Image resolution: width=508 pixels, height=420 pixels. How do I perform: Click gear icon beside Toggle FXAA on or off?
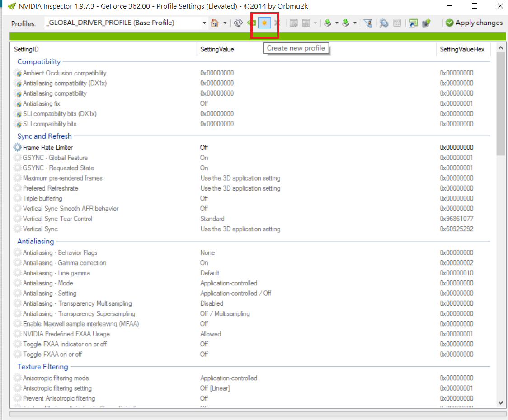click(x=18, y=354)
